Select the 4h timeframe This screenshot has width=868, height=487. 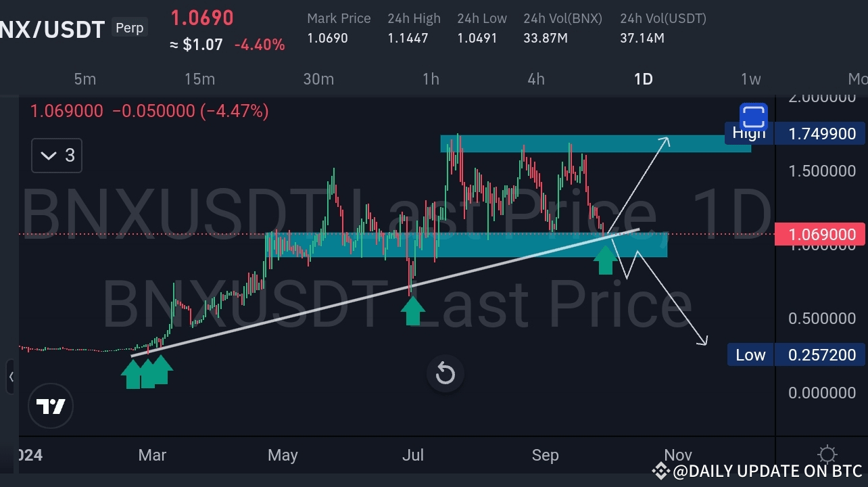tap(535, 79)
